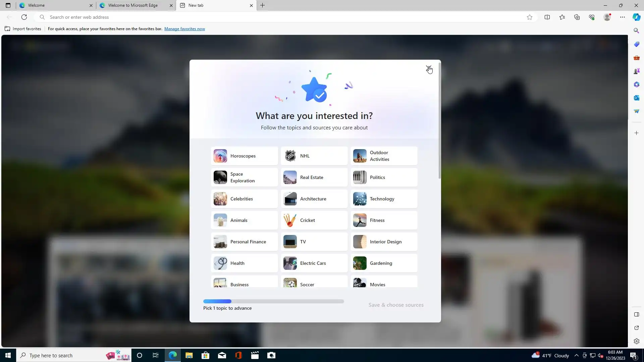Switch to Welcome to Microsoft Edge tab

(133, 5)
